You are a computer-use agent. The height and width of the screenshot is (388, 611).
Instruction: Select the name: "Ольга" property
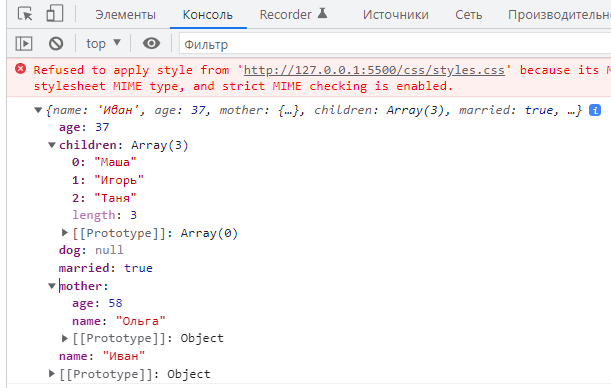pyautogui.click(x=119, y=321)
